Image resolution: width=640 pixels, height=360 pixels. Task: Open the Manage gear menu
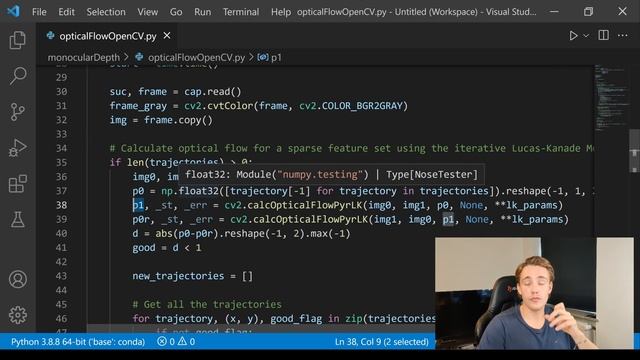point(18,315)
